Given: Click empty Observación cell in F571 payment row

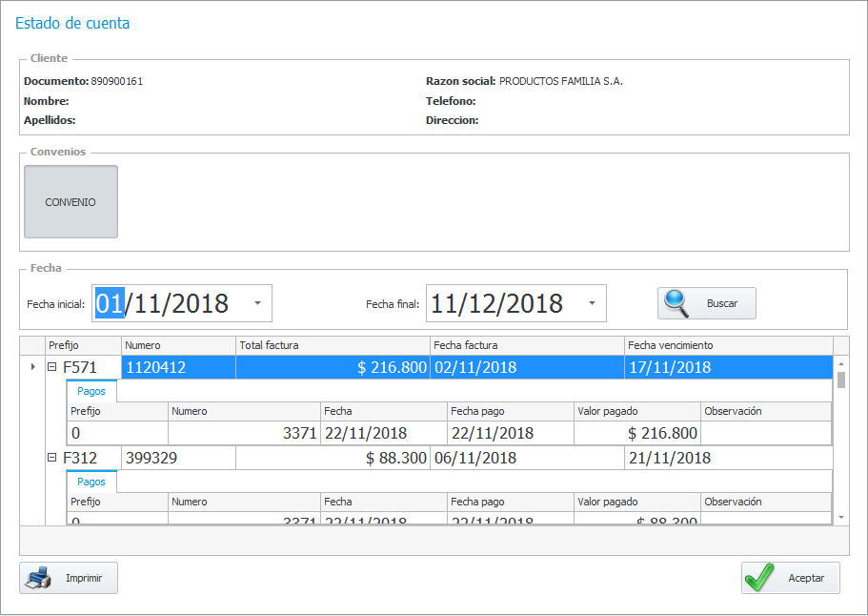Looking at the screenshot, I should click(766, 433).
